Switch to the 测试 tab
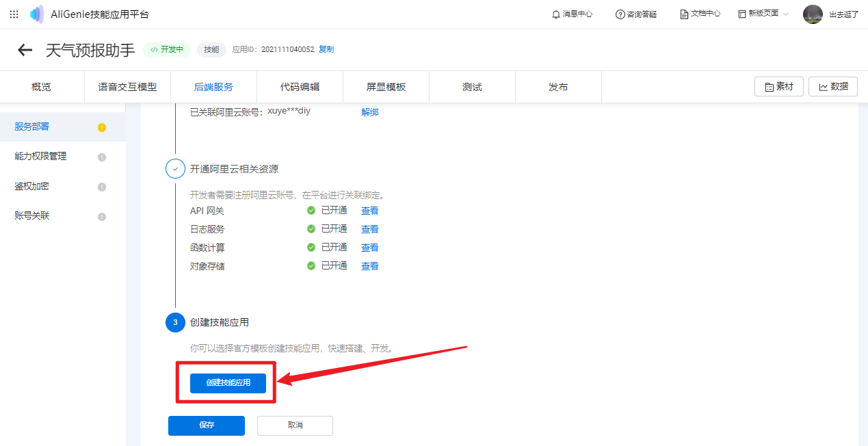This screenshot has height=446, width=868. 472,87
